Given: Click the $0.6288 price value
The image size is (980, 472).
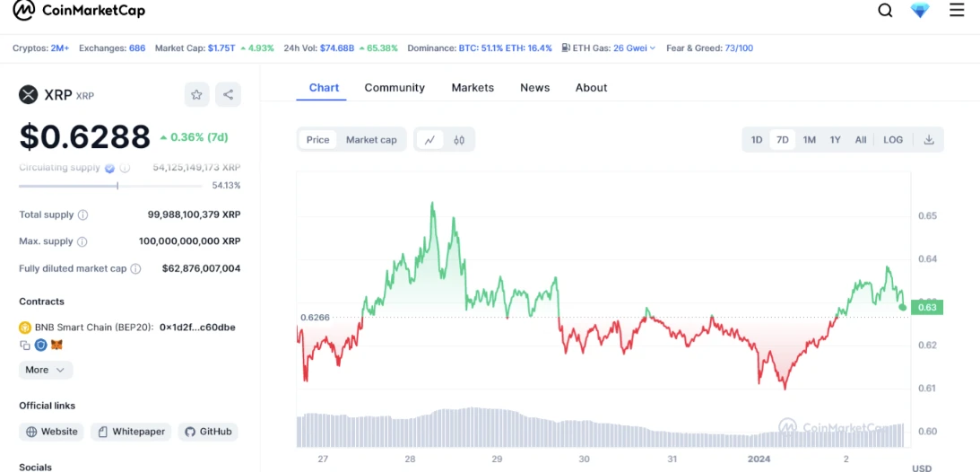Looking at the screenshot, I should pos(85,137).
